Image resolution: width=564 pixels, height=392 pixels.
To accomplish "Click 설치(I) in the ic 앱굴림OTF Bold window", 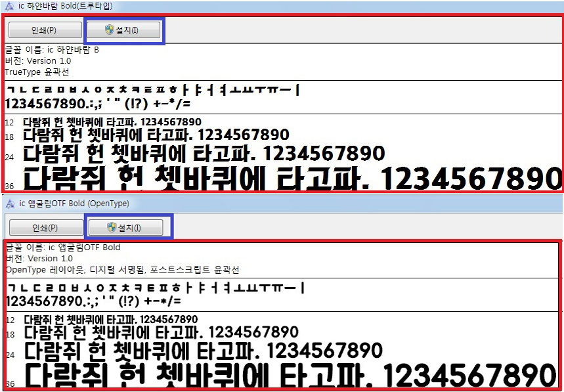I will pos(125,228).
